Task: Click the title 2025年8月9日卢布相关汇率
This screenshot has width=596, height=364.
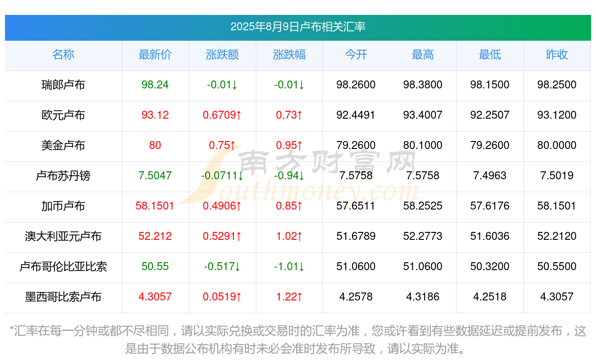Action: point(298,27)
